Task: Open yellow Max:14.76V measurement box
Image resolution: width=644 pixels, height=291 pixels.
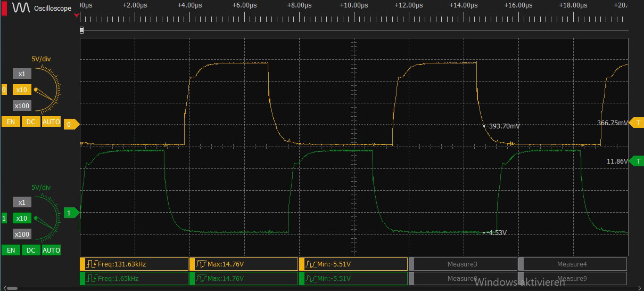Action: [x=244, y=264]
